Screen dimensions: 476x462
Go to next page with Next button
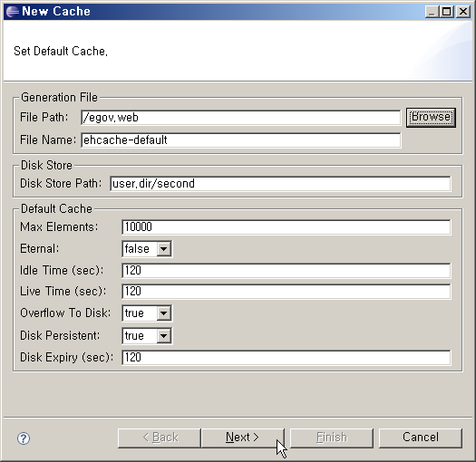242,438
